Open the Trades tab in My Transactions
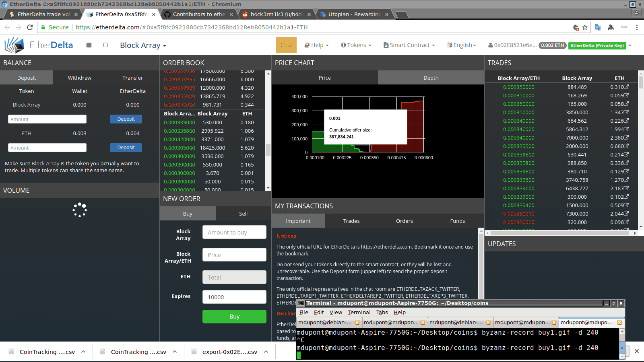Viewport: 644px width, 362px height. (351, 221)
